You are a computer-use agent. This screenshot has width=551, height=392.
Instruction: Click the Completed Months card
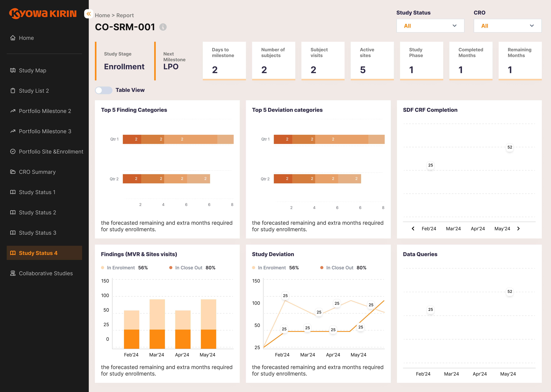click(471, 61)
